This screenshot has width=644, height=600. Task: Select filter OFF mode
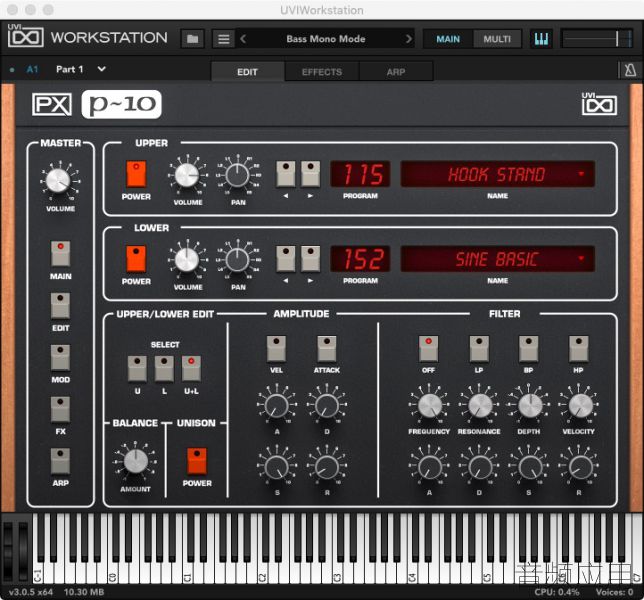point(428,349)
